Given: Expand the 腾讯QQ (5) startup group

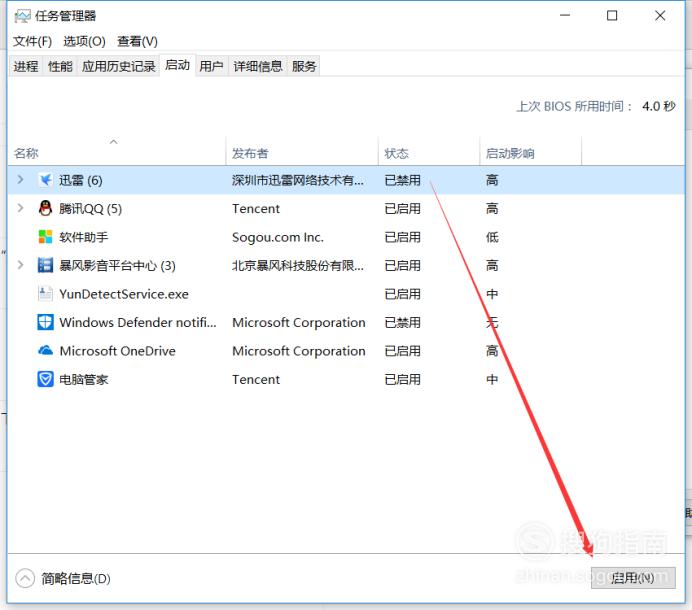Looking at the screenshot, I should pyautogui.click(x=20, y=208).
